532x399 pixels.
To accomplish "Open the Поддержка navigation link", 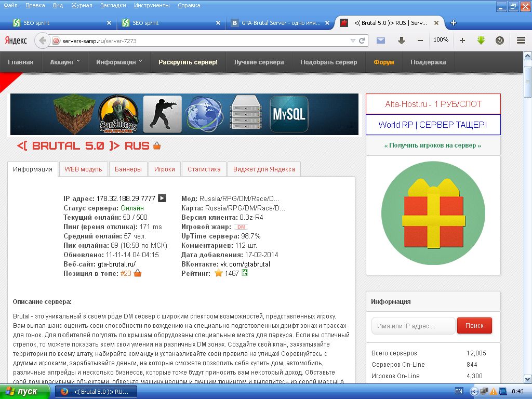I will [x=428, y=62].
